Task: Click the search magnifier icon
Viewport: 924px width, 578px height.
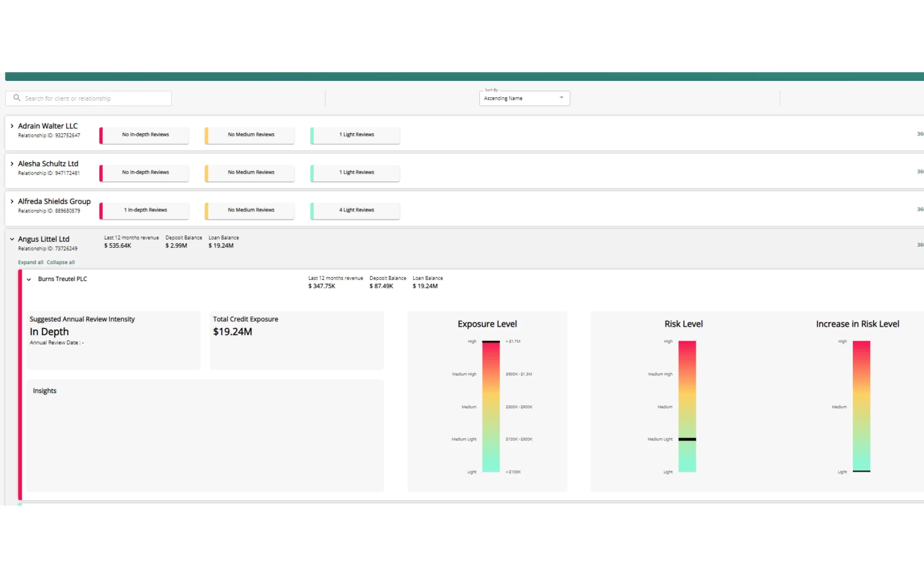Action: click(x=17, y=98)
